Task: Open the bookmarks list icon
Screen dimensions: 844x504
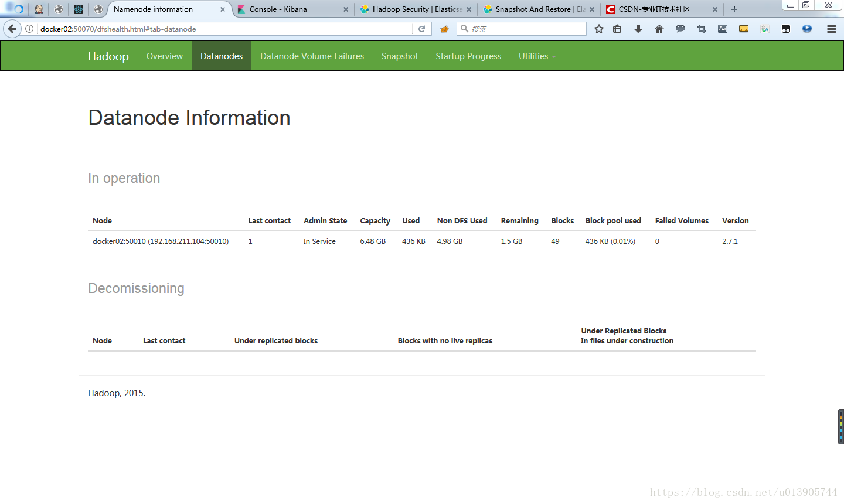Action: pyautogui.click(x=617, y=29)
